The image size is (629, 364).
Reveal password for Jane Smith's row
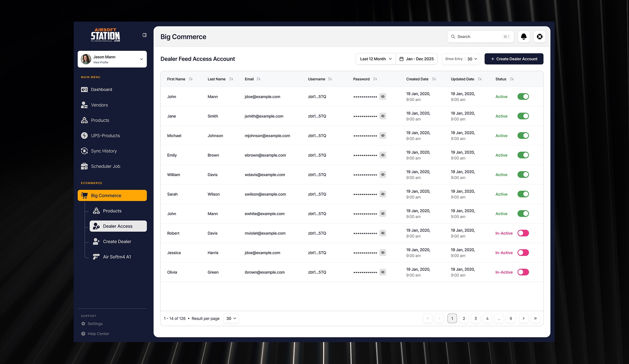(x=383, y=116)
